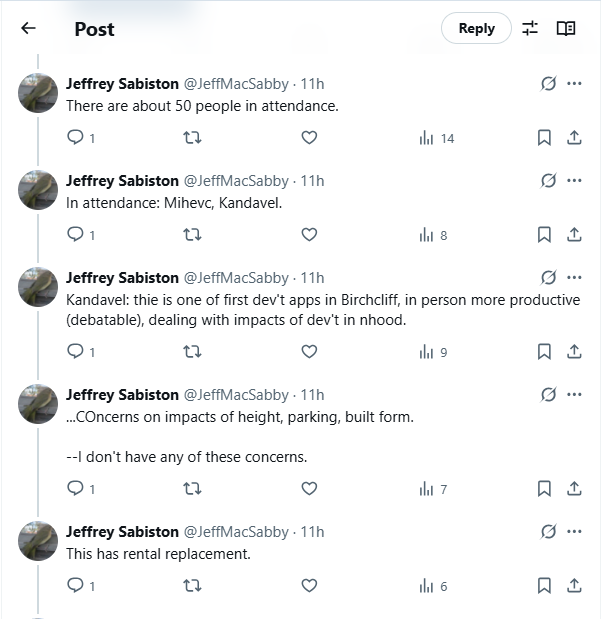The image size is (601, 619).
Task: Repost the 'Mihevc, Kandavel' attendance post
Action: (193, 235)
